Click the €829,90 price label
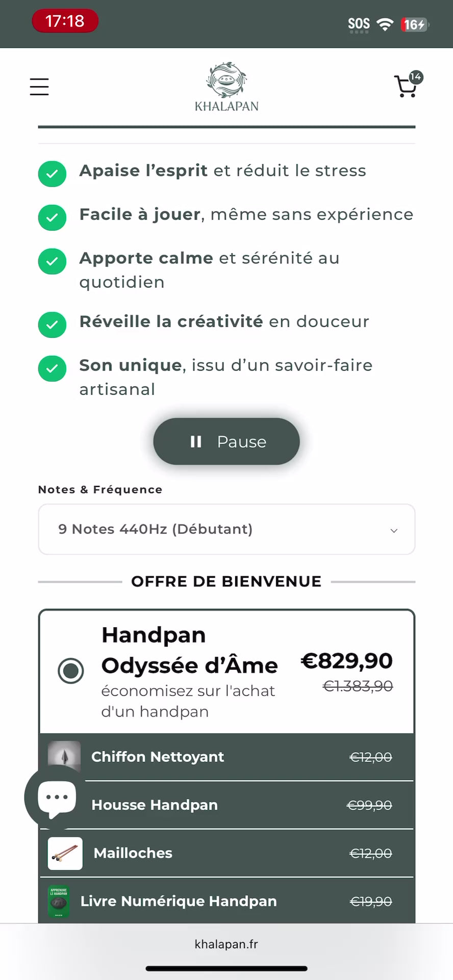 [x=347, y=661]
